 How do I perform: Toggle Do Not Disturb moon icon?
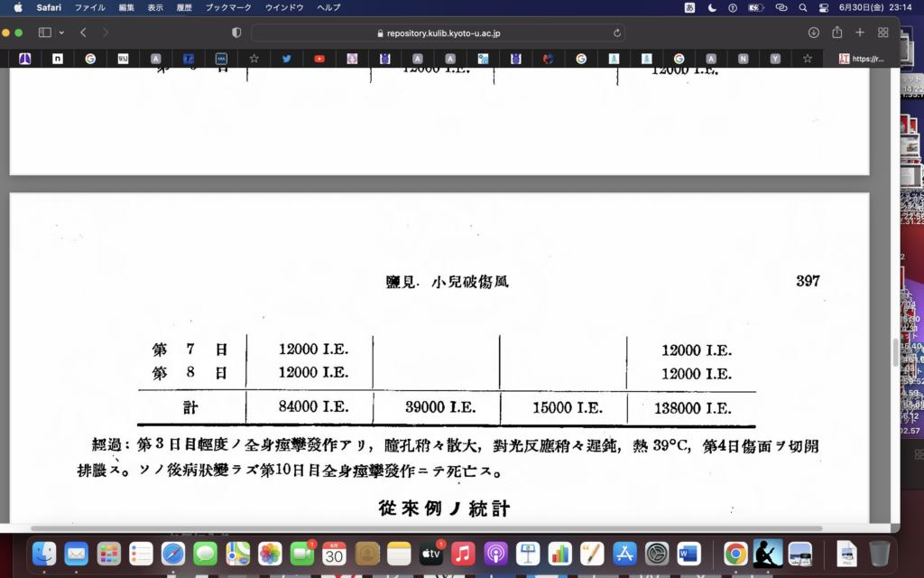click(x=712, y=7)
